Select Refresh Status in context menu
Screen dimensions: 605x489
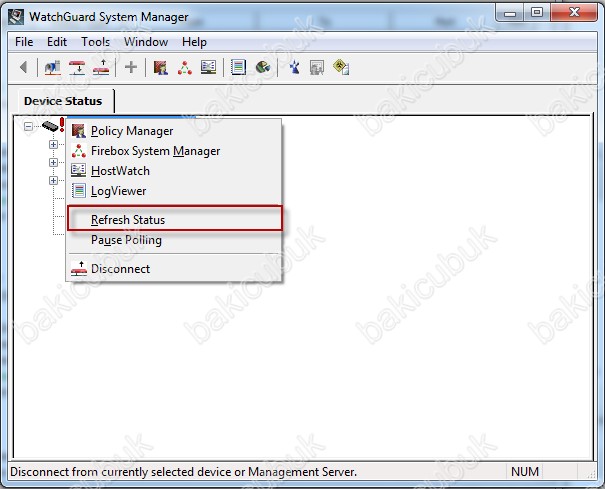point(127,220)
